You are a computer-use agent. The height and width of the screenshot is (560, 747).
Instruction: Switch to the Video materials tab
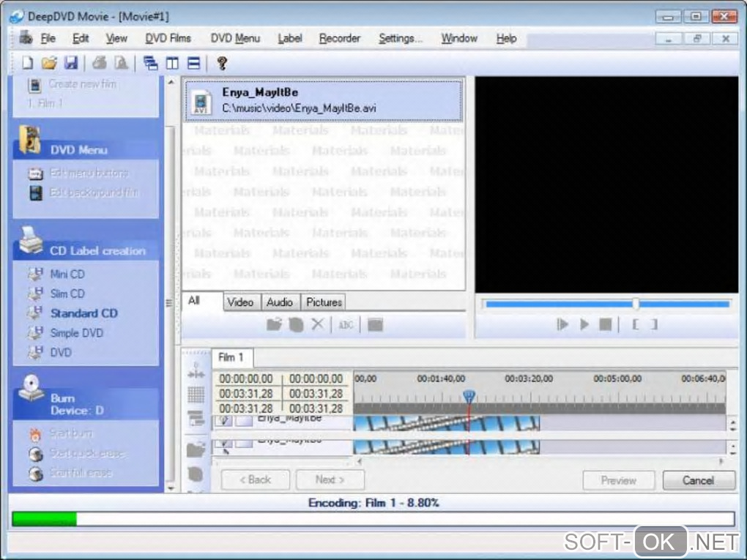pyautogui.click(x=241, y=302)
